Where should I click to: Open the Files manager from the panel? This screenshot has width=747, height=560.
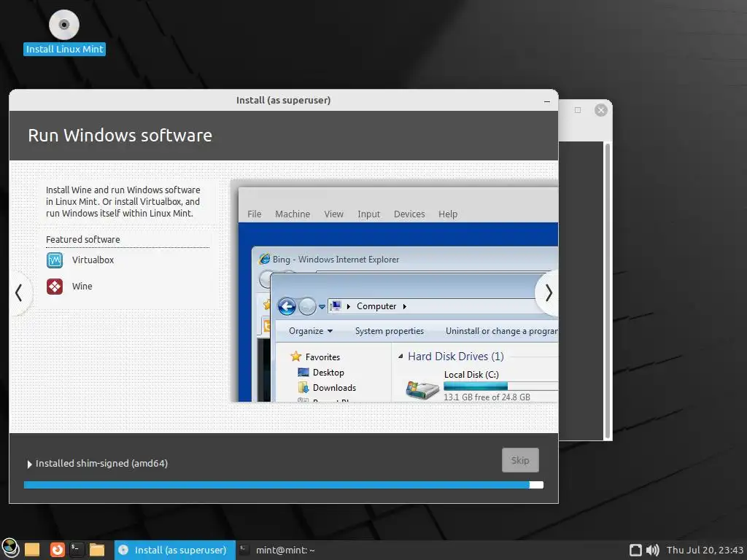(x=97, y=550)
